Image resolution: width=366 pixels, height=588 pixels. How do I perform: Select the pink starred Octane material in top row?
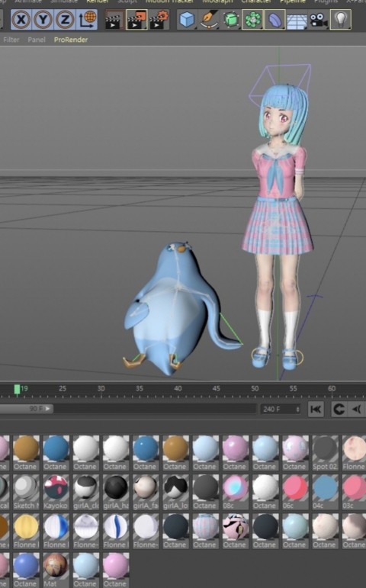[295, 452]
